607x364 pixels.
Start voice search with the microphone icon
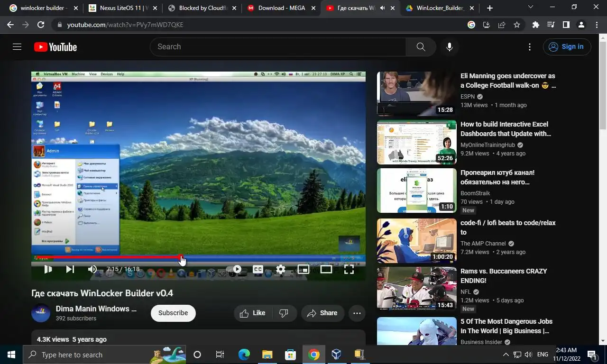tap(450, 46)
